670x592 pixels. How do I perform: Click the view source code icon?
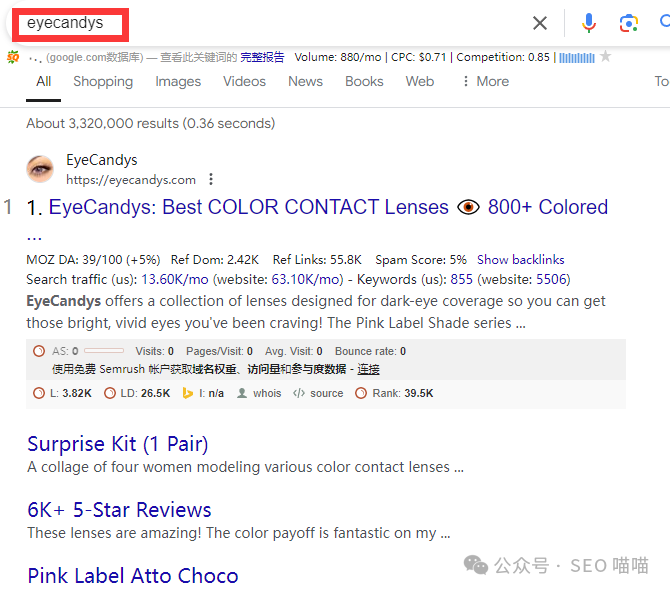click(299, 393)
